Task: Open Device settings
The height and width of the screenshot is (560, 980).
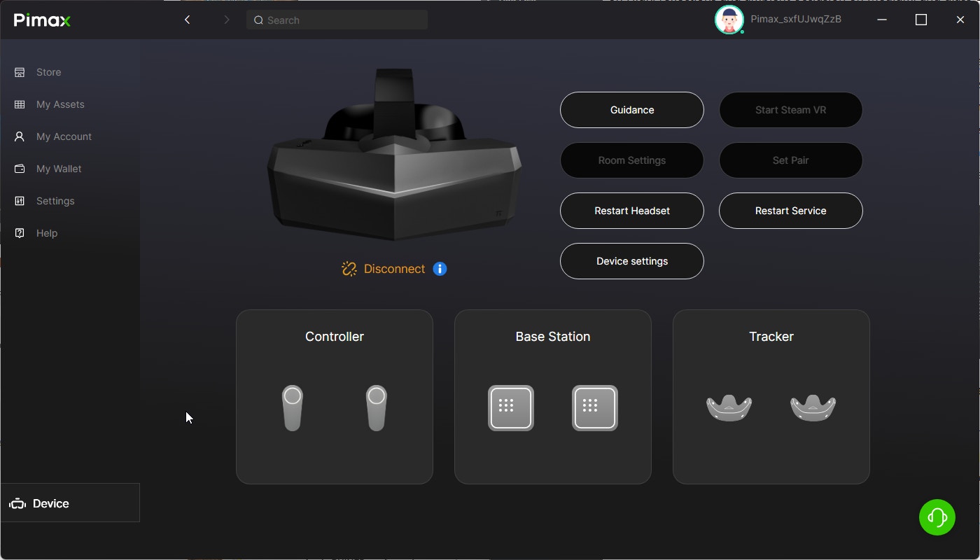Action: [631, 261]
